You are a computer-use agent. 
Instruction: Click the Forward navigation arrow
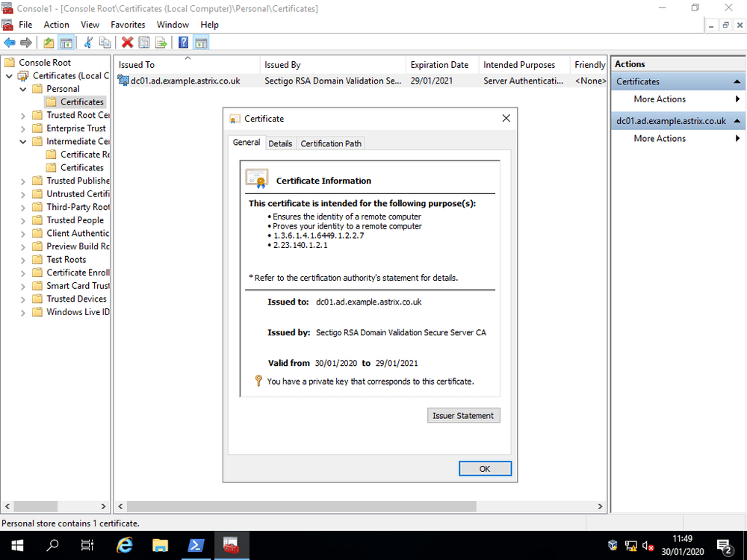click(x=25, y=43)
